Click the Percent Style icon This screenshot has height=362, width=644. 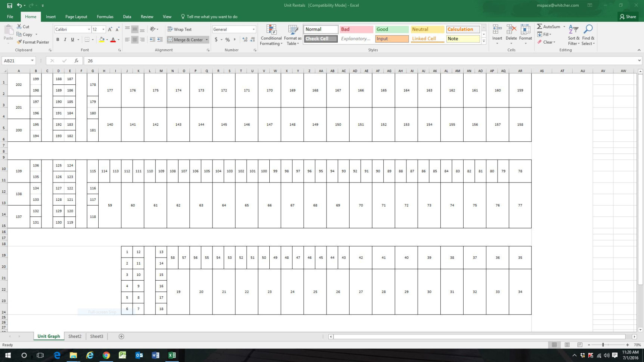227,40
